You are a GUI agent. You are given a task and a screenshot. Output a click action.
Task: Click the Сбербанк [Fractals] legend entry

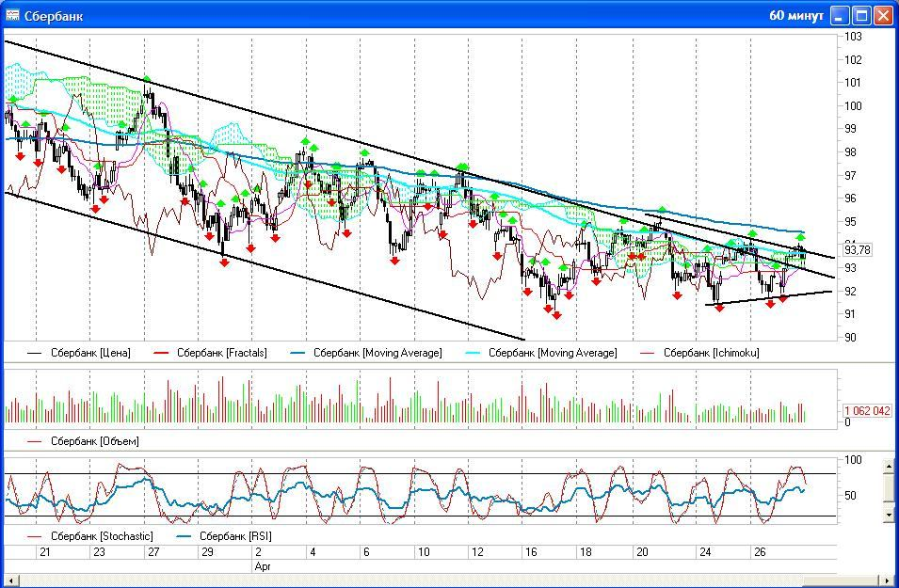[211, 353]
